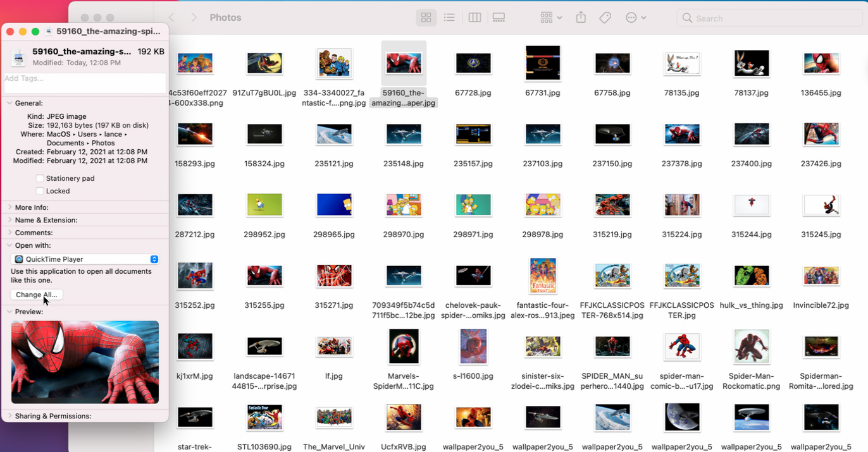This screenshot has width=868, height=452.
Task: Select the 78135.jpg thumbnail
Action: [x=682, y=63]
